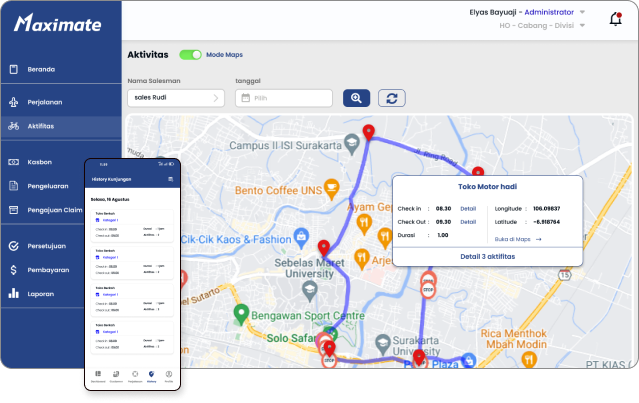The height and width of the screenshot is (403, 639).
Task: Select Aktifitas menu item
Action: [61, 126]
